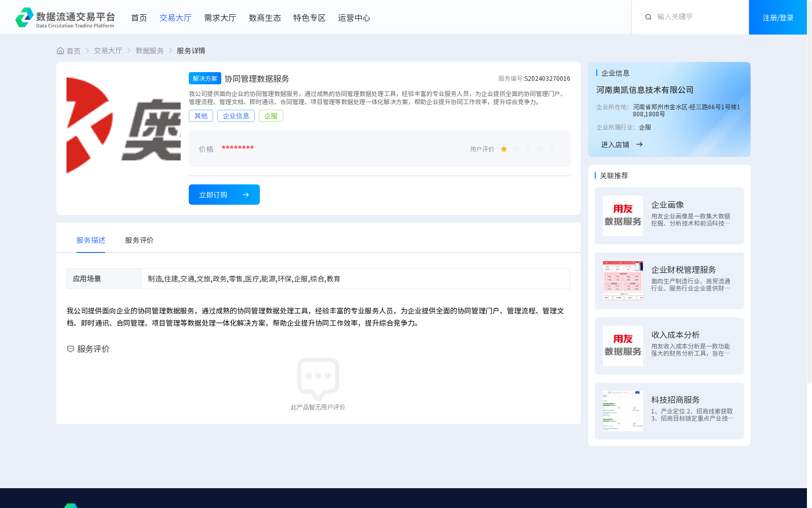Click the 服务详情 breadcrumb text

pyautogui.click(x=191, y=51)
